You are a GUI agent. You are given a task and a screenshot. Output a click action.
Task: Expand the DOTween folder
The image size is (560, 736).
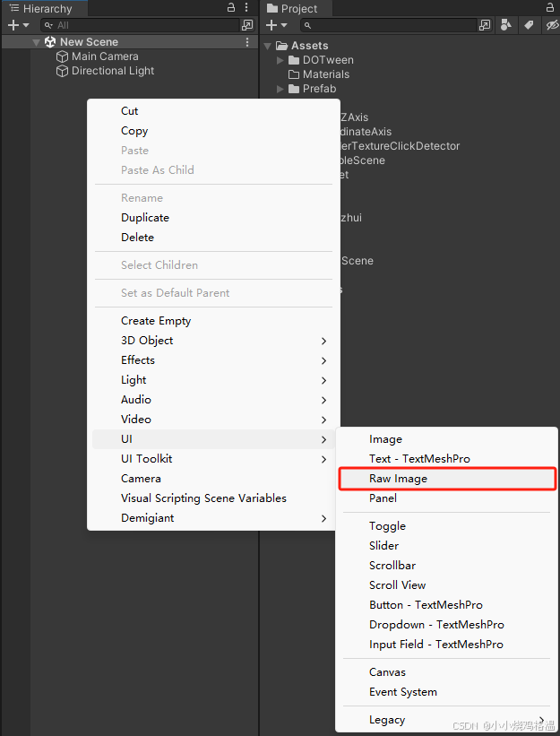(x=281, y=59)
